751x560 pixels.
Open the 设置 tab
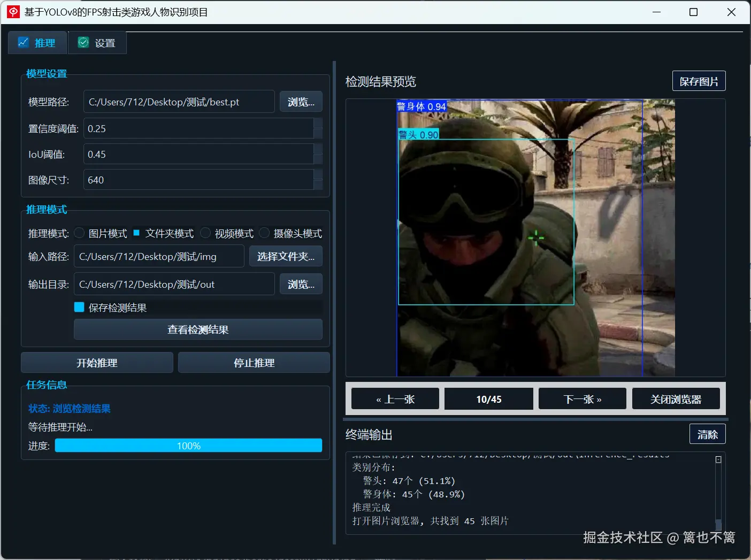(97, 43)
